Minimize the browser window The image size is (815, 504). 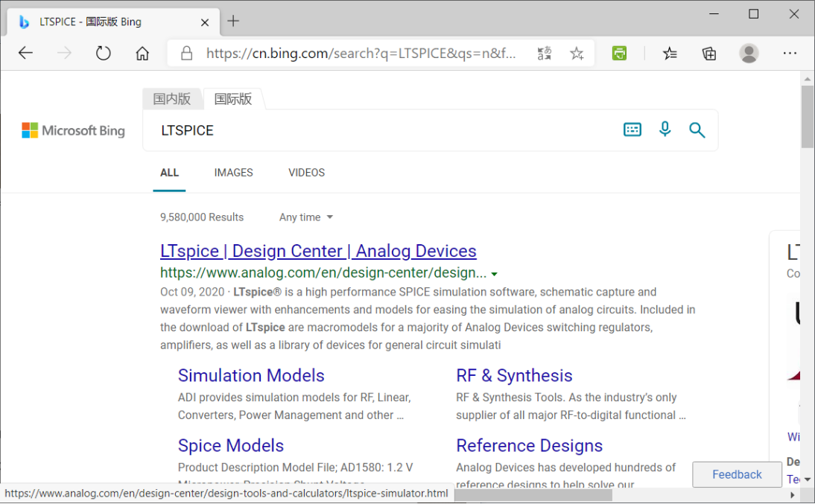tap(714, 14)
